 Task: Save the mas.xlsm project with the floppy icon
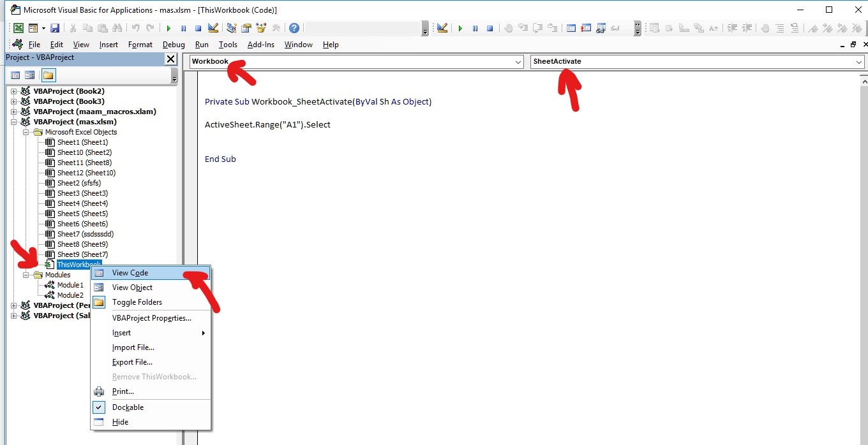click(x=55, y=28)
